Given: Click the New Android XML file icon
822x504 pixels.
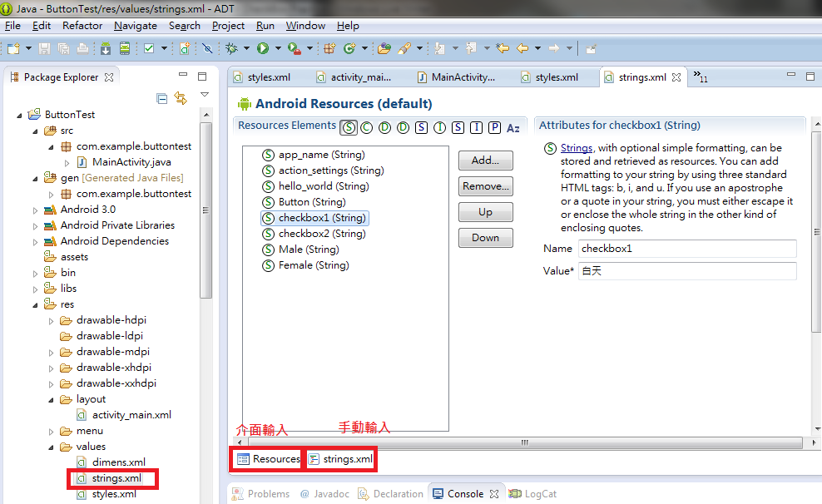Looking at the screenshot, I should click(x=185, y=49).
